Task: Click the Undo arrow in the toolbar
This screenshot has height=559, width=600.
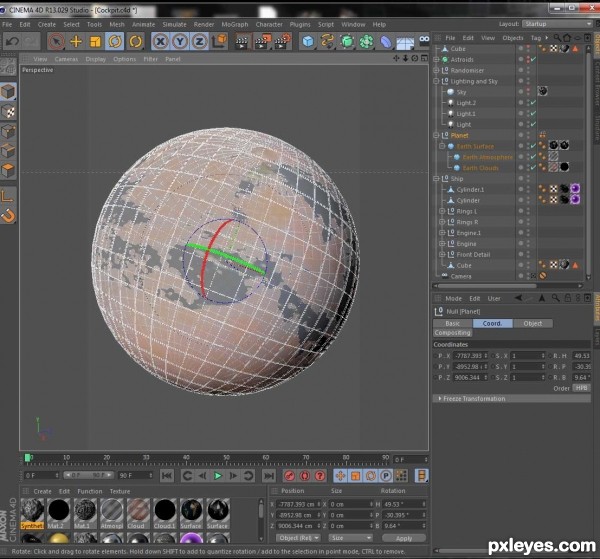Action: point(12,41)
